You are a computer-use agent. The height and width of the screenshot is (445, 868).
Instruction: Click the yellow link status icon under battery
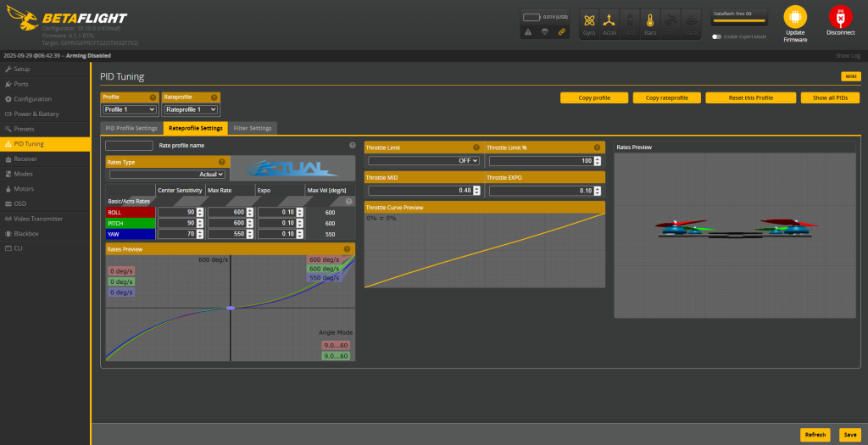(x=561, y=31)
